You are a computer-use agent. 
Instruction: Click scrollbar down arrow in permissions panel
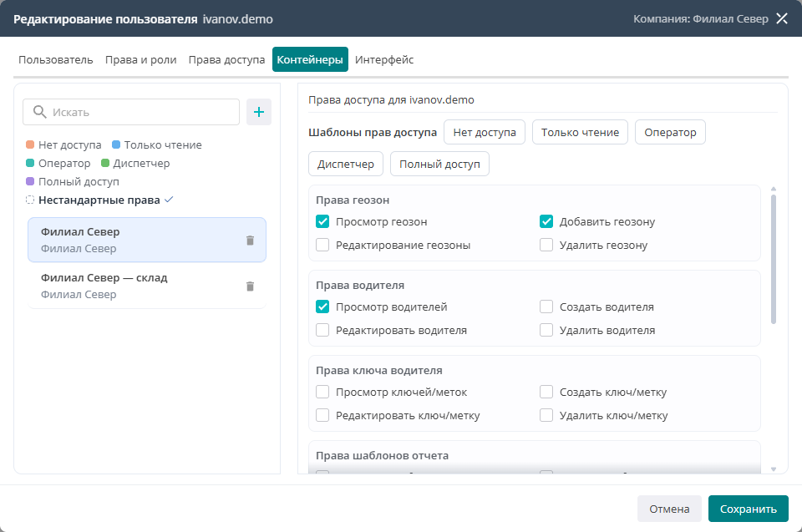(x=774, y=469)
